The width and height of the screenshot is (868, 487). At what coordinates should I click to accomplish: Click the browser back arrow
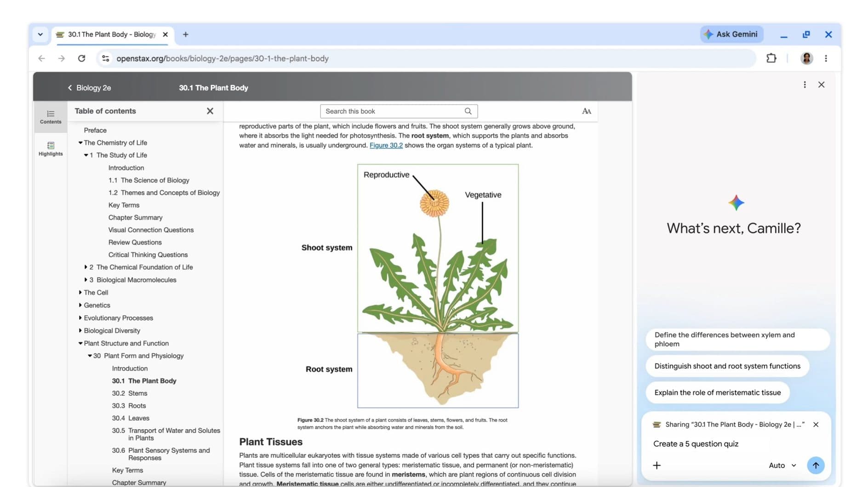(x=42, y=58)
